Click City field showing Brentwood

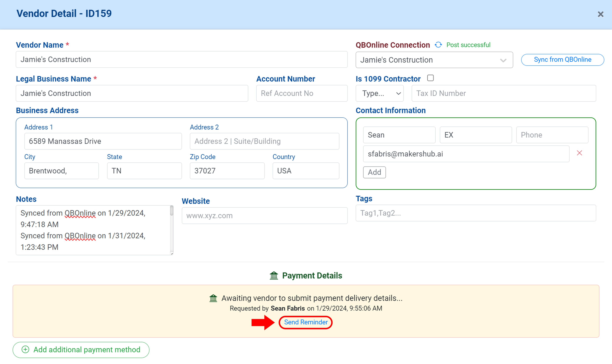(61, 171)
